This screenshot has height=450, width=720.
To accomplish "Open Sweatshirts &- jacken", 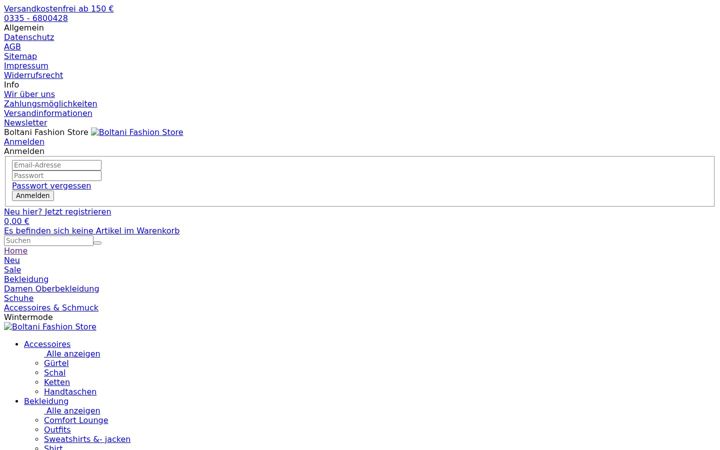I will pos(87,439).
